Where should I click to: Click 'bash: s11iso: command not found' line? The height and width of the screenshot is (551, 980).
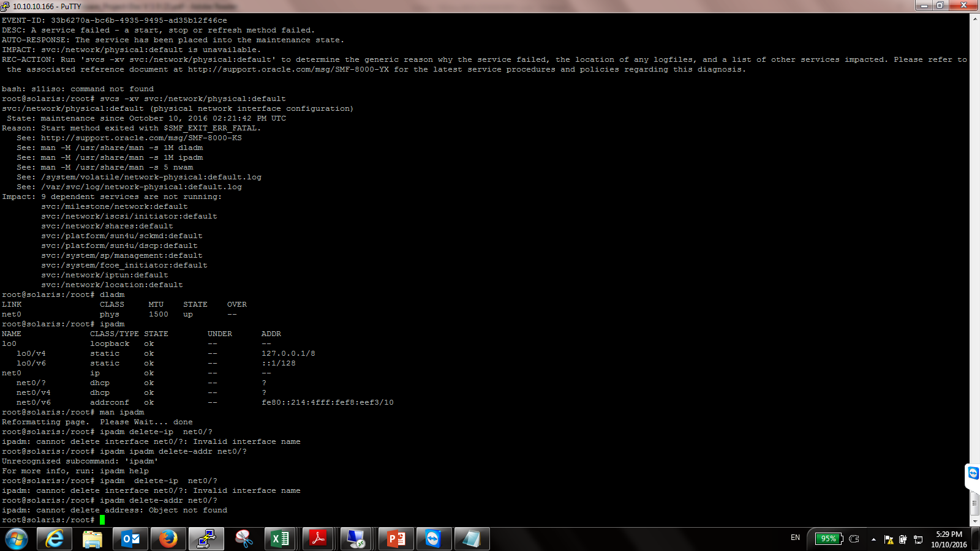pos(78,89)
